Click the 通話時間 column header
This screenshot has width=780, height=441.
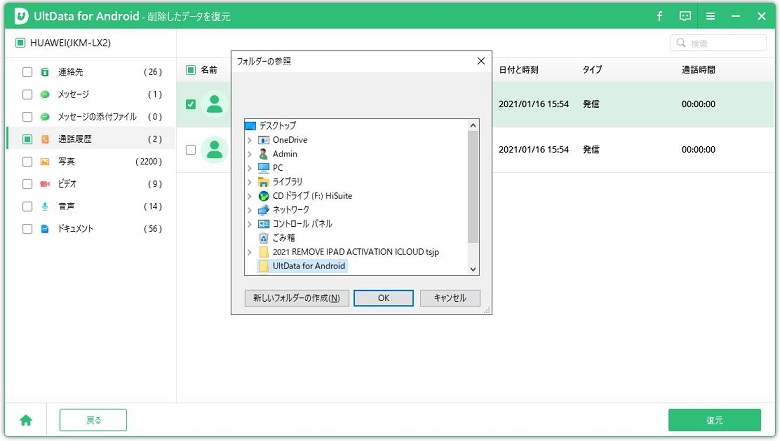(698, 70)
